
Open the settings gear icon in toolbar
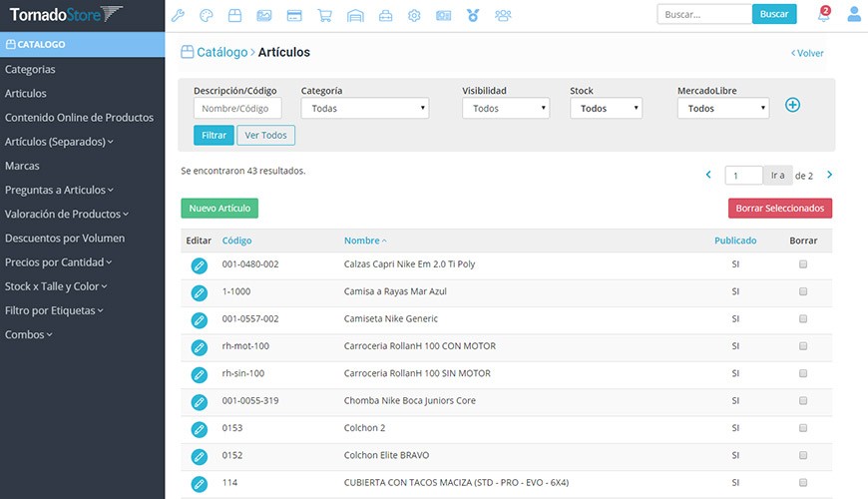click(414, 16)
